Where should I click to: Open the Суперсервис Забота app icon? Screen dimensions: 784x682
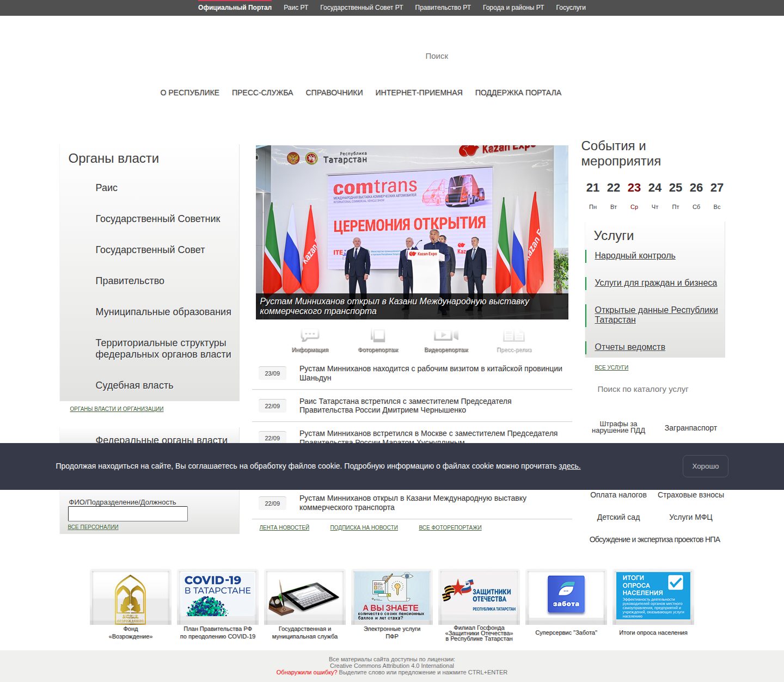[x=566, y=595]
